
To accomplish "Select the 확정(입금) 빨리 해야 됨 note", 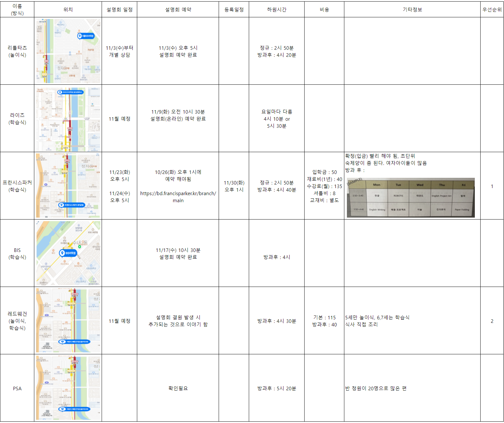I will [380, 156].
